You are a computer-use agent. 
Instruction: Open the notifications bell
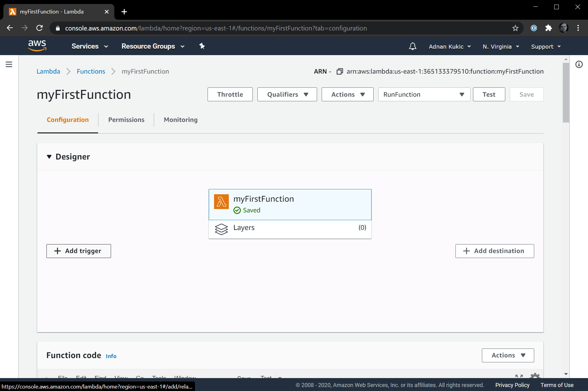click(412, 46)
